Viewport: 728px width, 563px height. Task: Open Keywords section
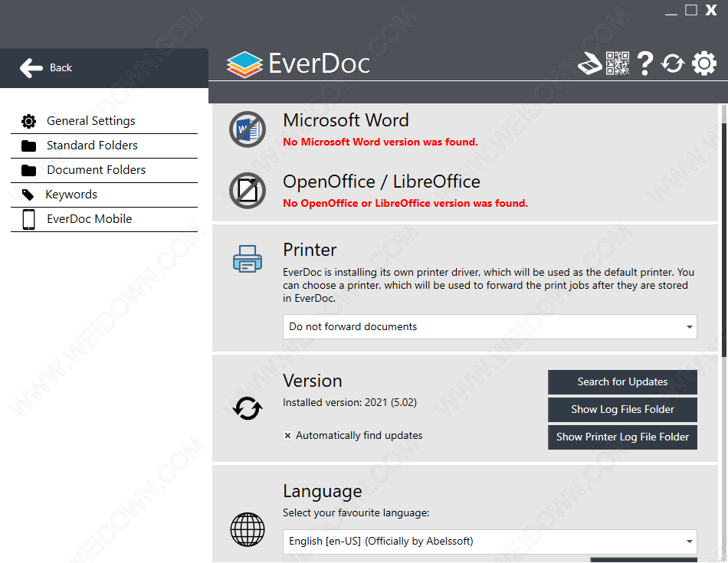click(x=104, y=195)
